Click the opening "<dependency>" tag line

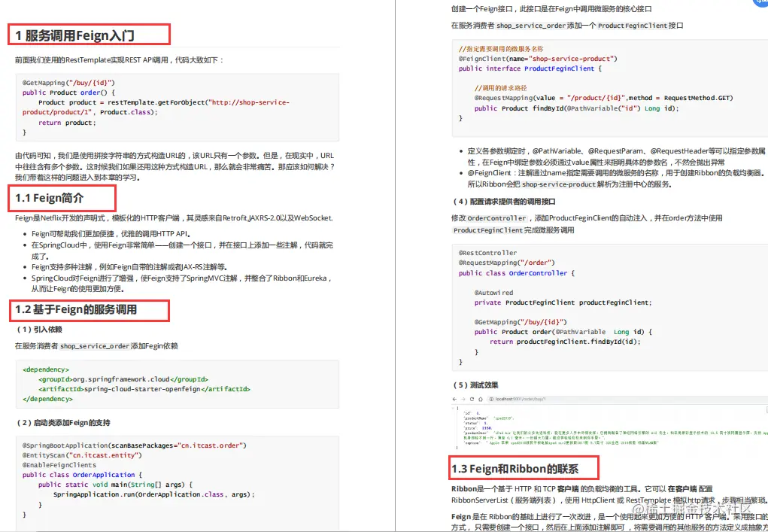(46, 369)
